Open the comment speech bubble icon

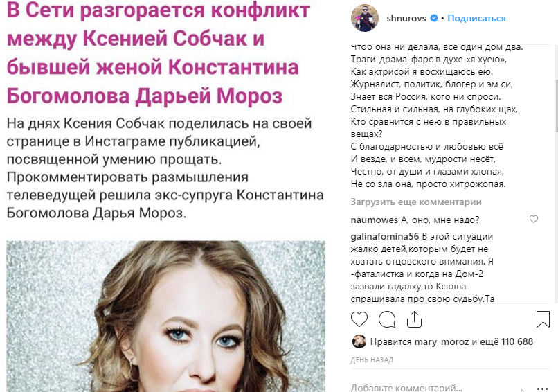387,319
